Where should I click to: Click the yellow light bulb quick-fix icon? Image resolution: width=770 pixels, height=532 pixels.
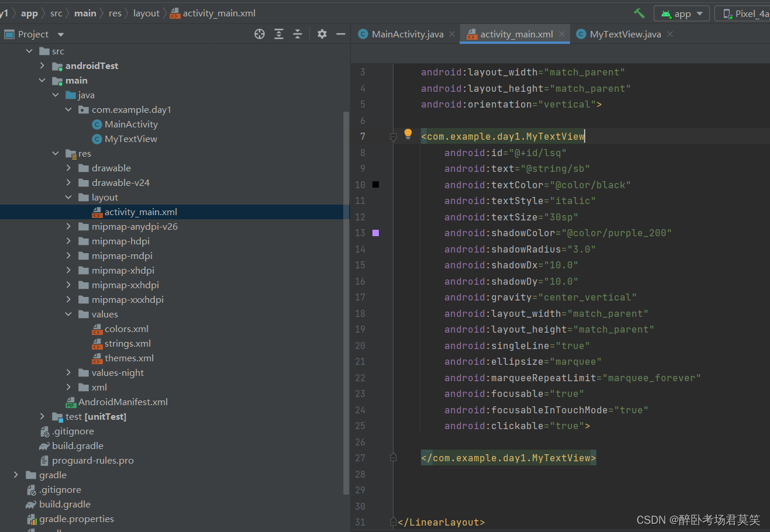tap(408, 134)
